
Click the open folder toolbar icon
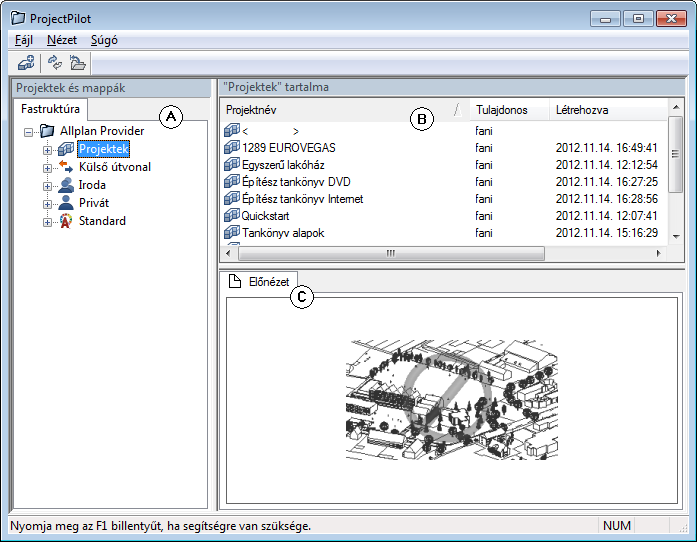click(x=78, y=63)
